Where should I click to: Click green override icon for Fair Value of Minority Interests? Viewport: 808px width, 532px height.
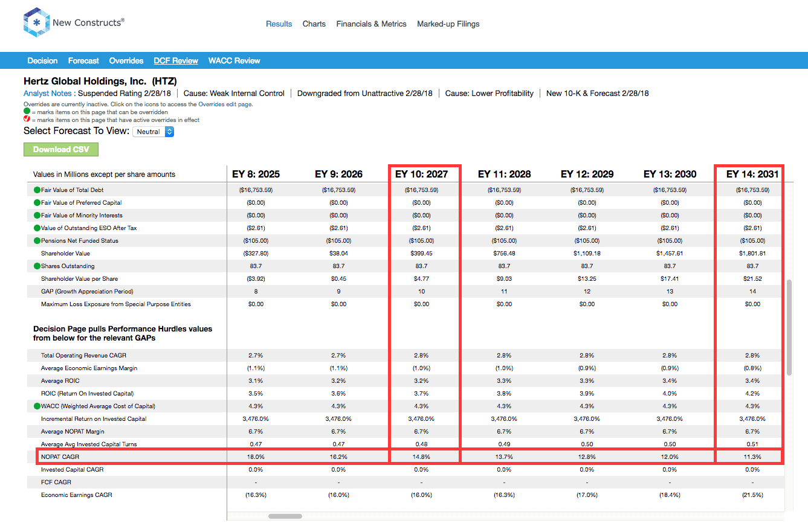click(37, 216)
